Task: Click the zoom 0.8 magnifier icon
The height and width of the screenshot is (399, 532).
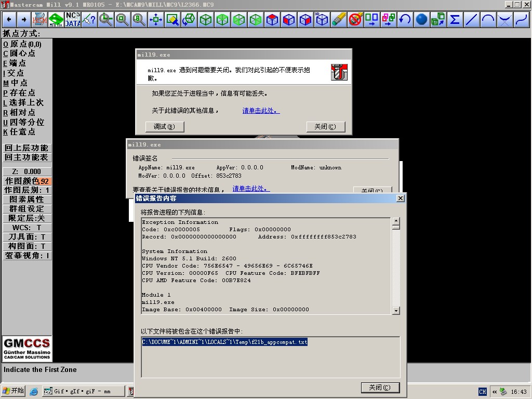Action: point(139,20)
